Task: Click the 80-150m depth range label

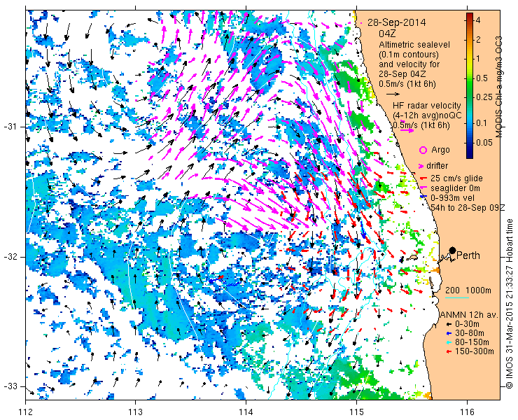Action: [472, 342]
